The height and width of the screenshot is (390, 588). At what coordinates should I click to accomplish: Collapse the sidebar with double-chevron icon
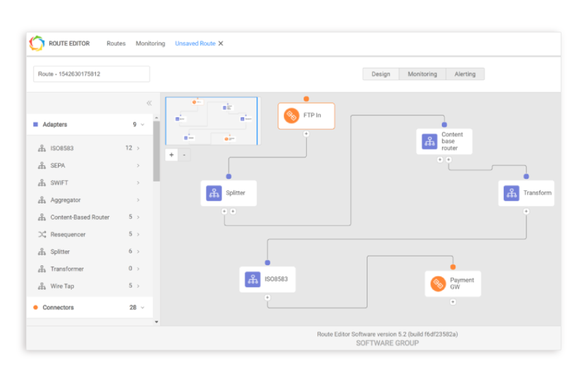(149, 103)
